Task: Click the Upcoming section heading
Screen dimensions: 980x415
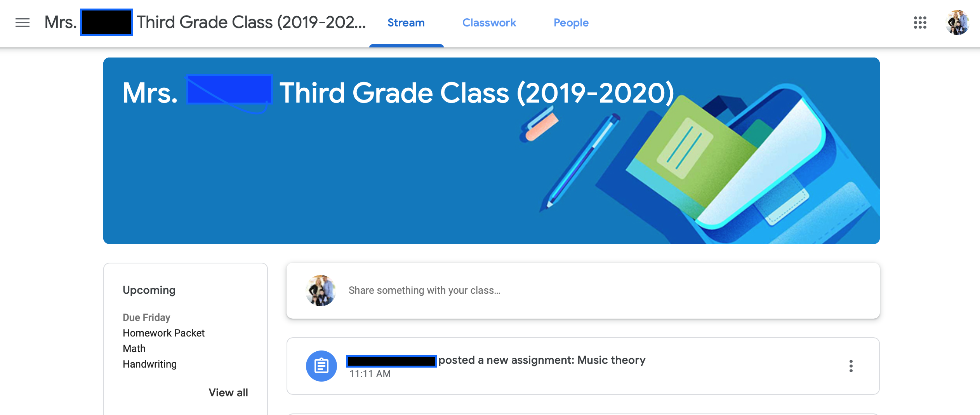Action: click(149, 290)
